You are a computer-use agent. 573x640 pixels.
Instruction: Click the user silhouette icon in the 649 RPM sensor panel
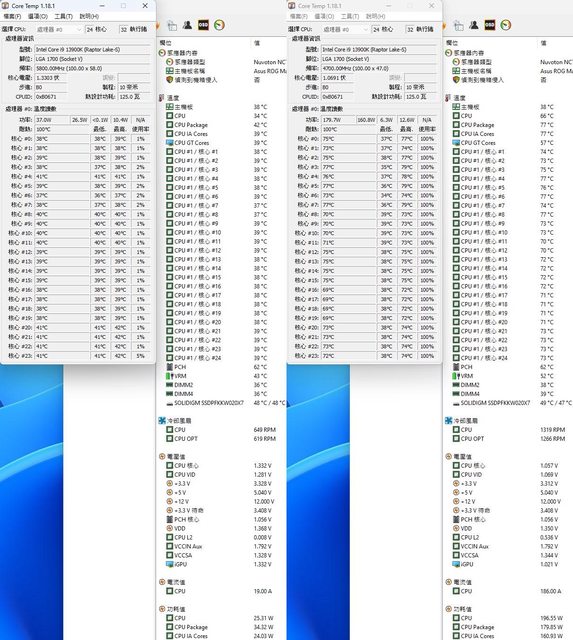click(x=187, y=25)
